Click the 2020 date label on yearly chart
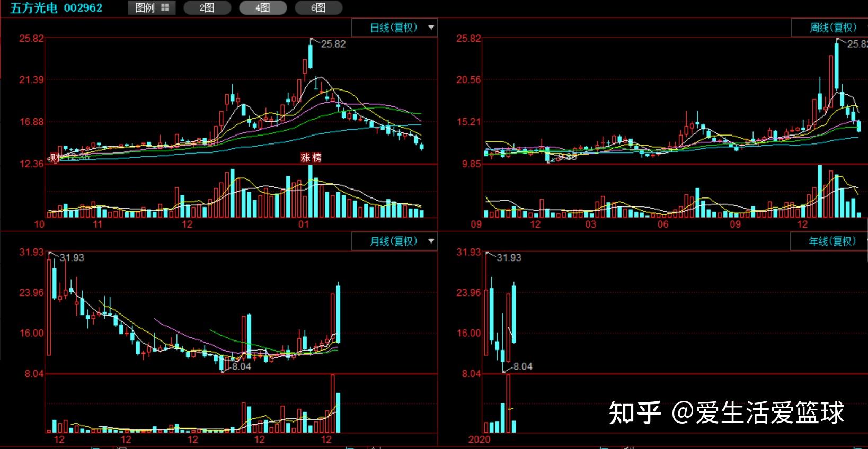Screen dimensions: 868x449 pyautogui.click(x=480, y=439)
